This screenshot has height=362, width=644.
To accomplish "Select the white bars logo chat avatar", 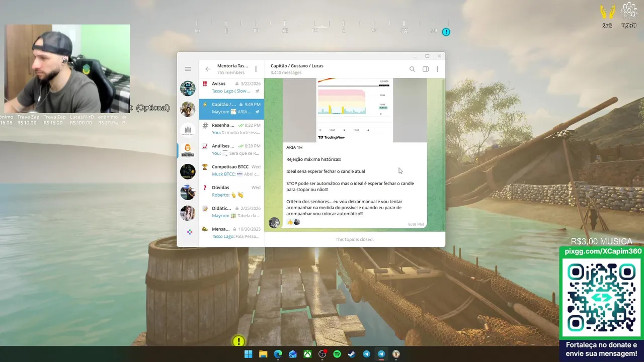I will point(188,130).
